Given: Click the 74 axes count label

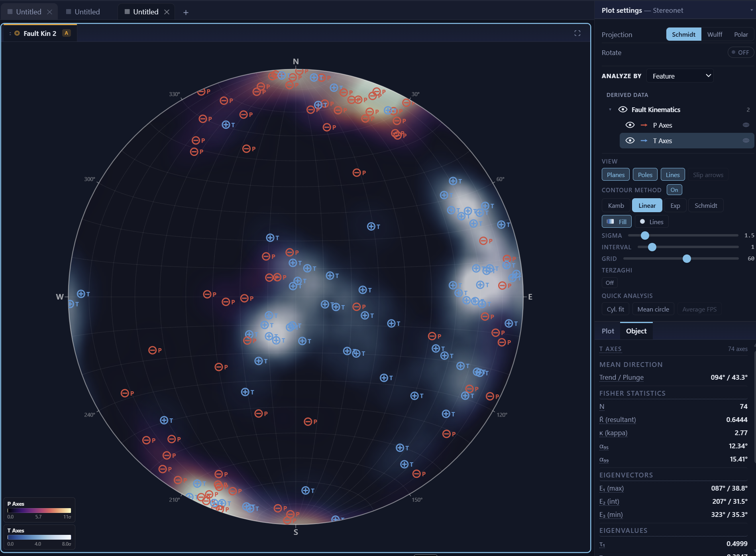Looking at the screenshot, I should 738,349.
